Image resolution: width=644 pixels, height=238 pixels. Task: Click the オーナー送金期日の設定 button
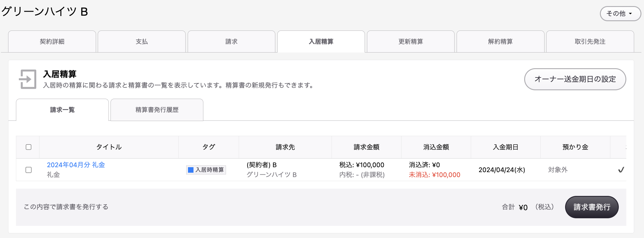(575, 79)
